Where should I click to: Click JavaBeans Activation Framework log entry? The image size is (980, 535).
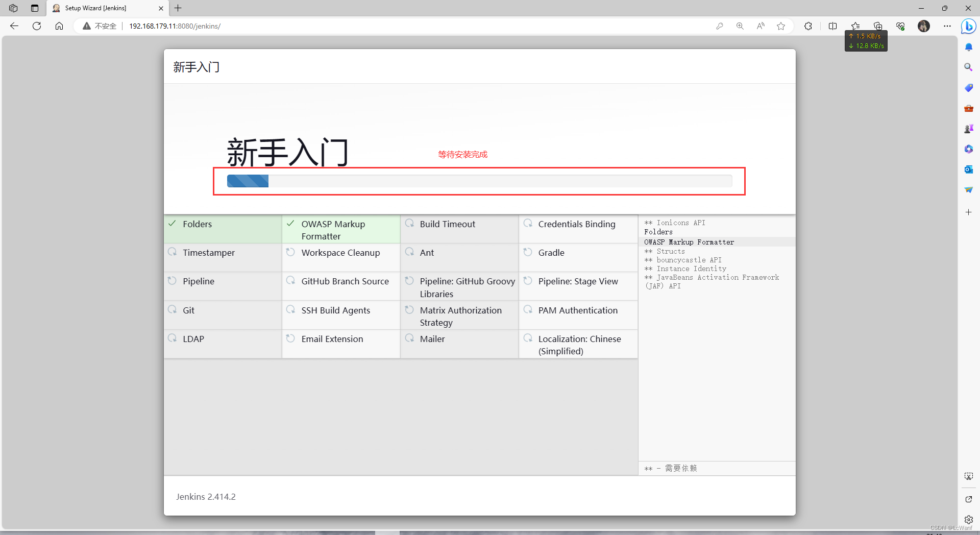pos(712,282)
